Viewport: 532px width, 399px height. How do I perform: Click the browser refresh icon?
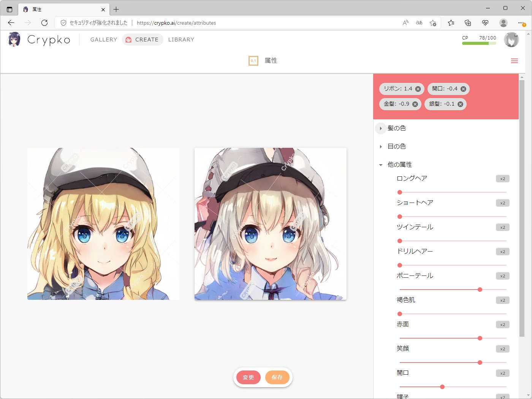[44, 23]
